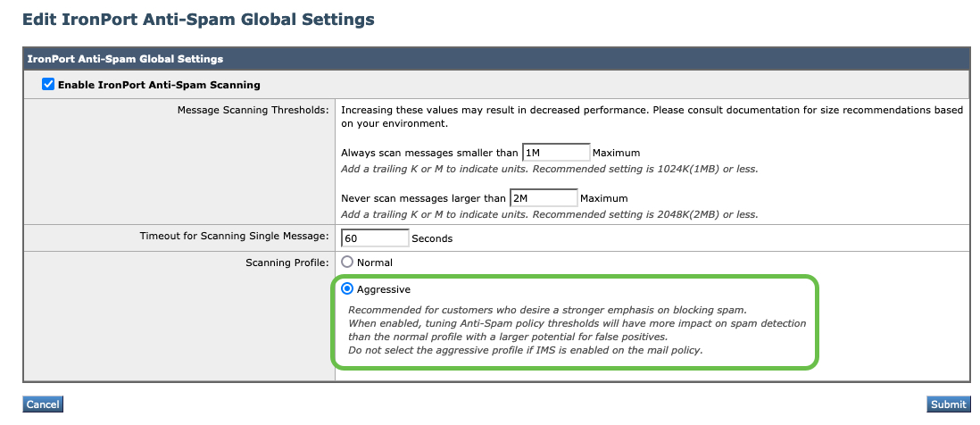Click the IMS aggressive profile warning text
Screen dimensions: 980x425
tap(525, 350)
